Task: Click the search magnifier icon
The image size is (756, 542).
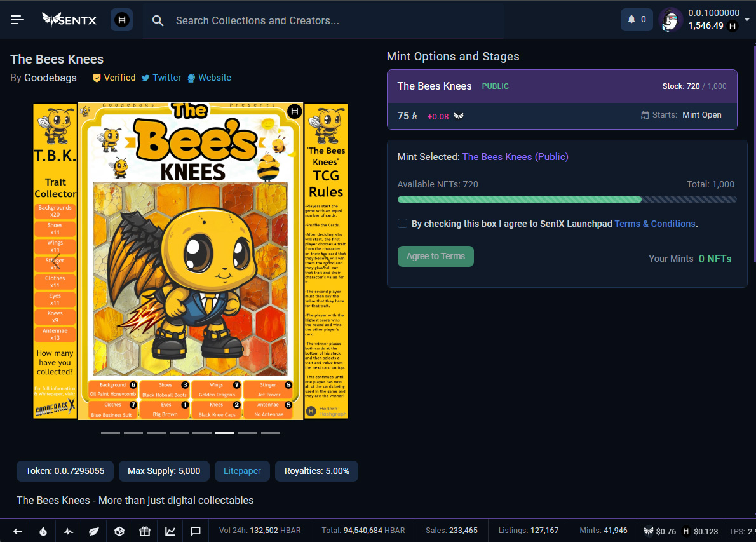Action: point(158,21)
